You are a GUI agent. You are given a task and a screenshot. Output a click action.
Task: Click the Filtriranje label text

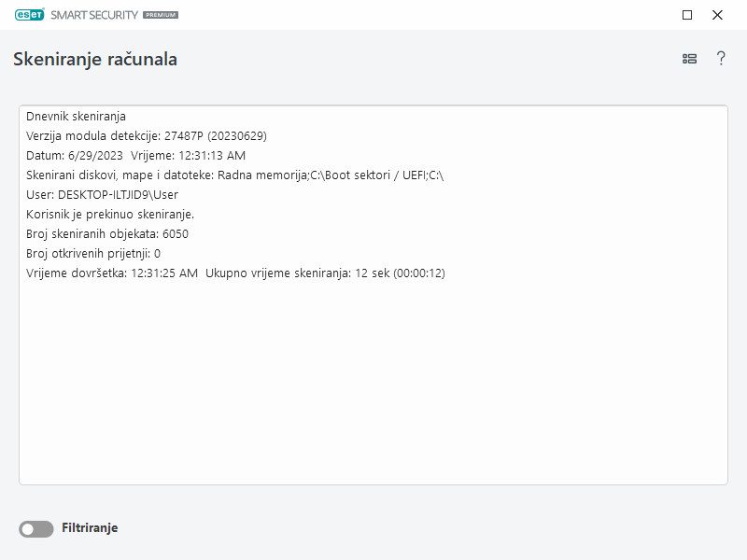click(92, 527)
